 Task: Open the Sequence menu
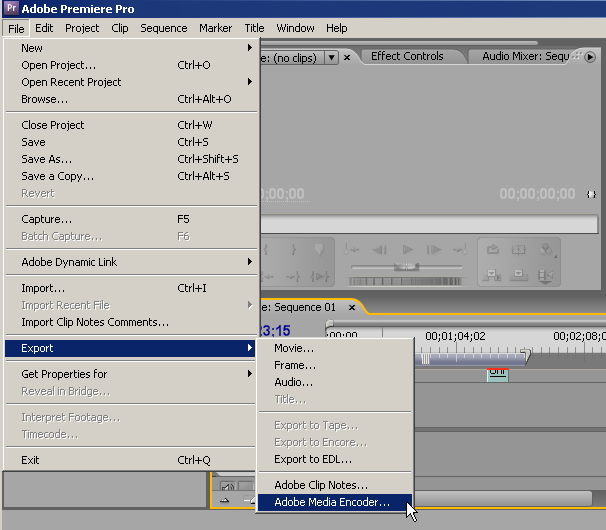(164, 28)
